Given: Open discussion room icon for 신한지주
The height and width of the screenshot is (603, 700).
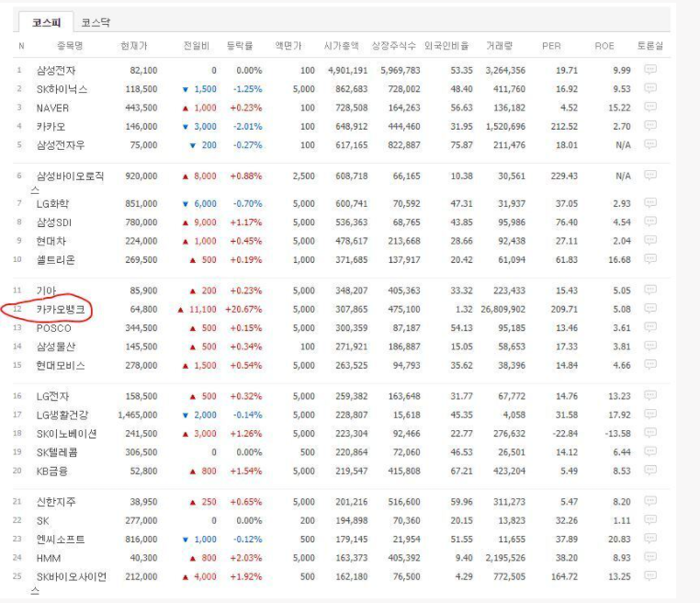Looking at the screenshot, I should (x=650, y=501).
